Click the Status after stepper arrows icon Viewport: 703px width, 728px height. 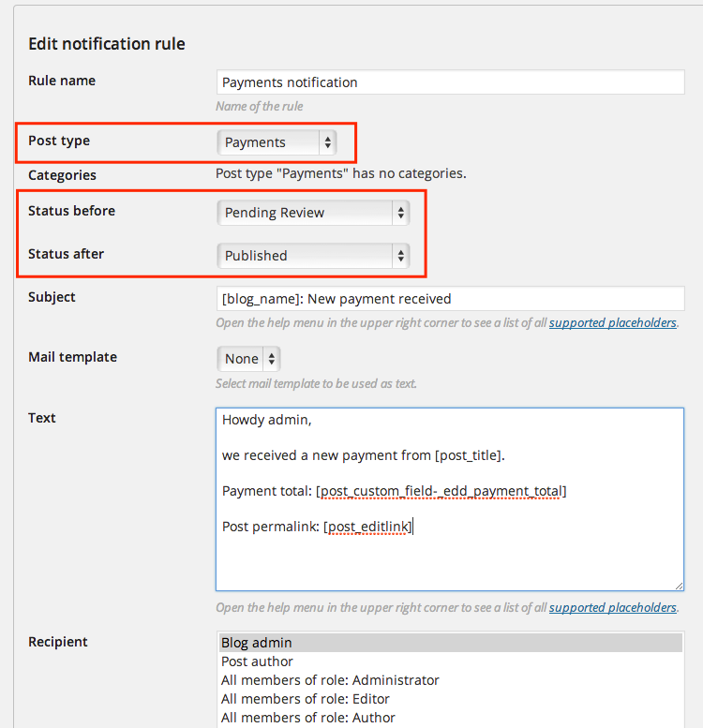coord(401,256)
